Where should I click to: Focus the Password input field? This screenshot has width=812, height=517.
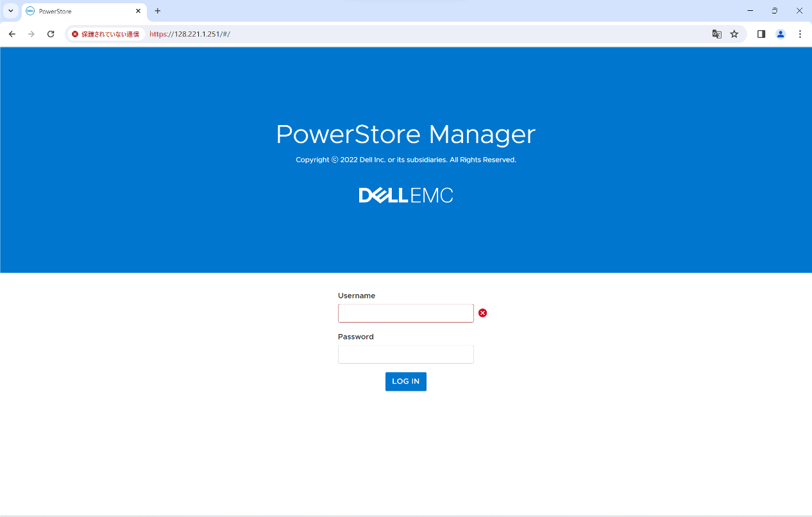405,354
